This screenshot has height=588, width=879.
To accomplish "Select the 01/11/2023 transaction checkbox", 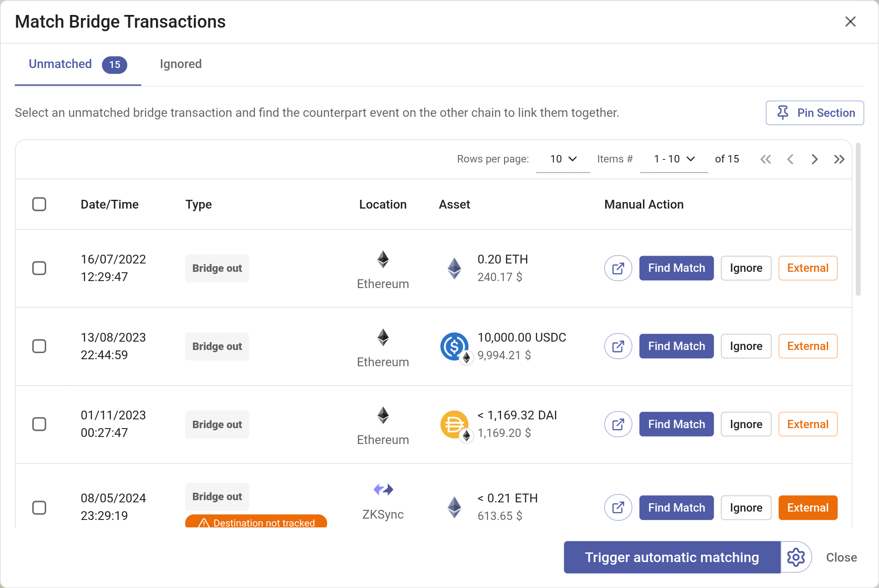I will (39, 424).
